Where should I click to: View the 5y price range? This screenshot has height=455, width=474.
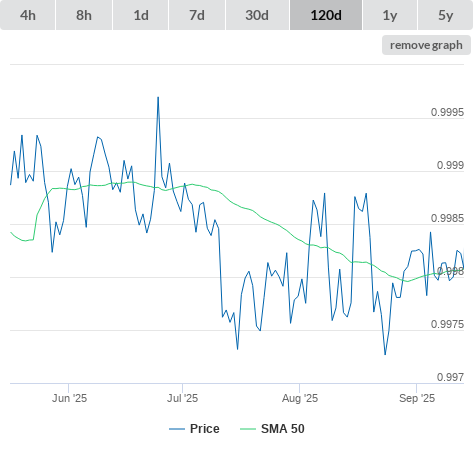[x=445, y=15]
